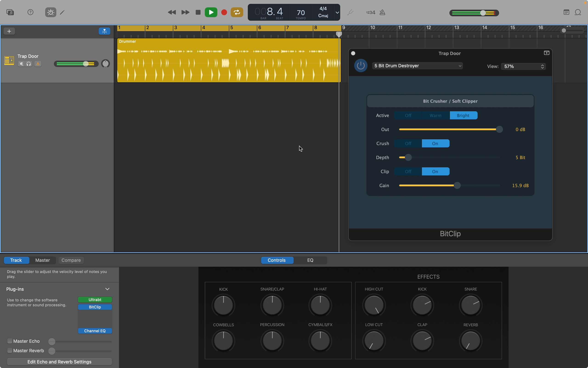The width and height of the screenshot is (588, 368).
Task: Toggle the Catch playhead button
Action: [x=105, y=31]
